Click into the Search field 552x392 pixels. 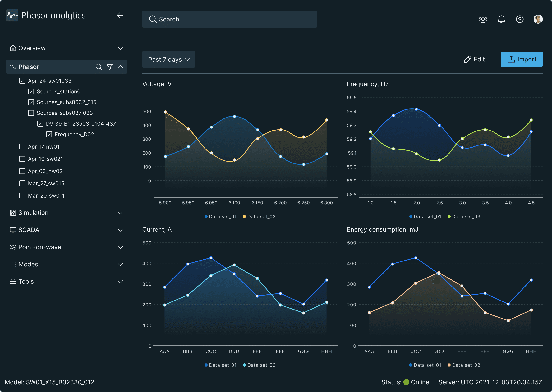tap(230, 19)
